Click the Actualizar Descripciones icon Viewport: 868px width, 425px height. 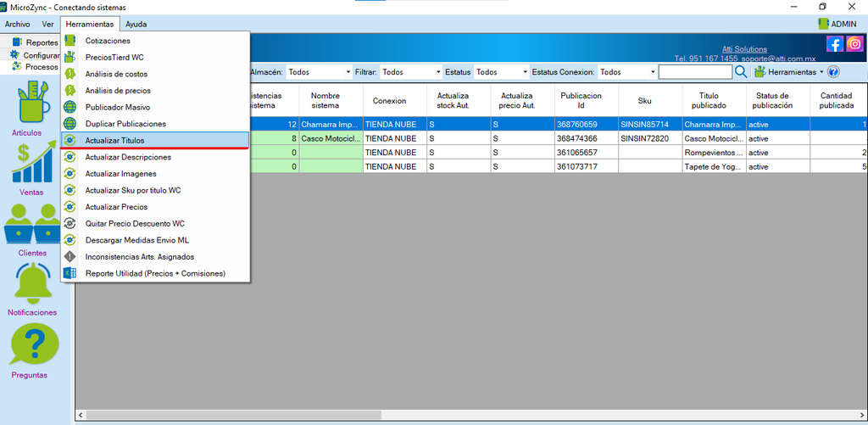click(x=70, y=157)
